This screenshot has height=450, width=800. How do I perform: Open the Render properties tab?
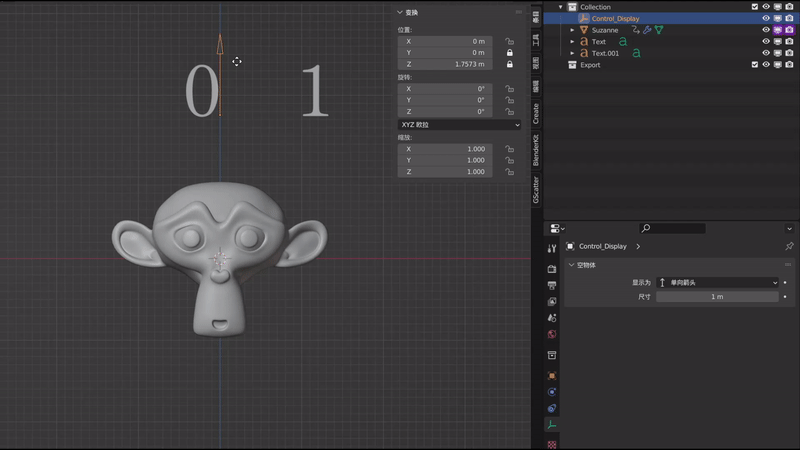pyautogui.click(x=552, y=268)
